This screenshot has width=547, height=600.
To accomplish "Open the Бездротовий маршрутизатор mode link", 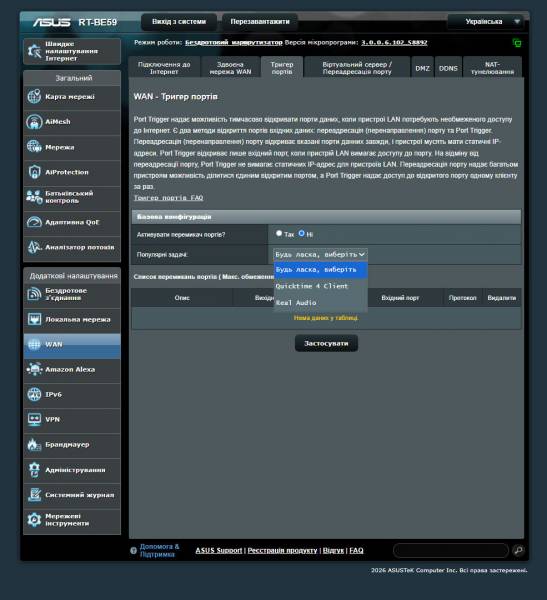I will [233, 42].
